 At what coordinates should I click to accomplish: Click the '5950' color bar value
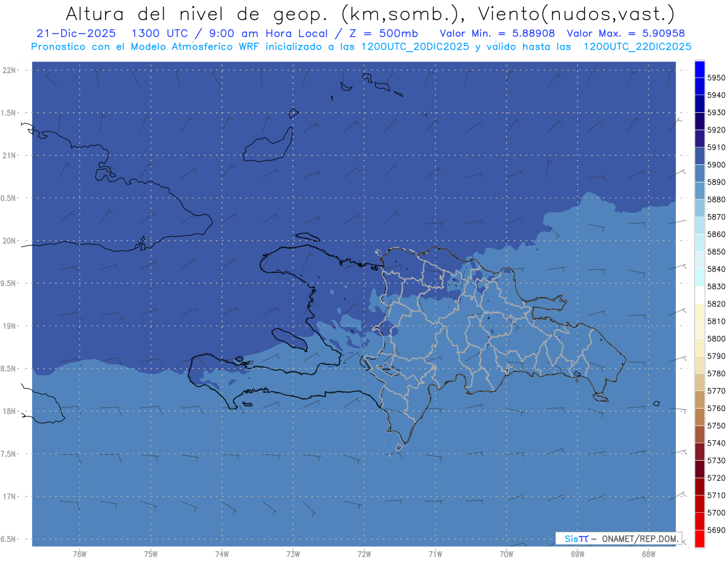pyautogui.click(x=716, y=78)
